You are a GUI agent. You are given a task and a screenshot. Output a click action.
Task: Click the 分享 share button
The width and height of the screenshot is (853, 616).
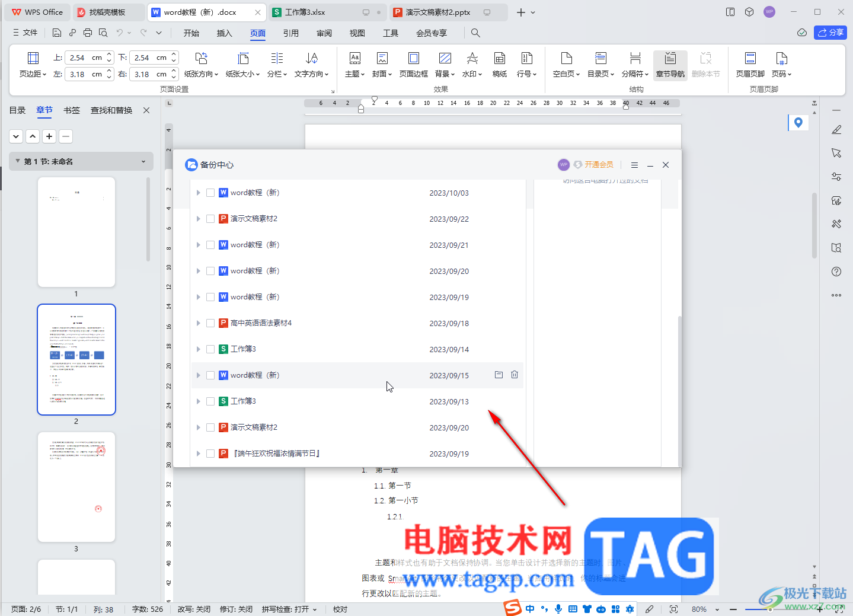tap(830, 33)
